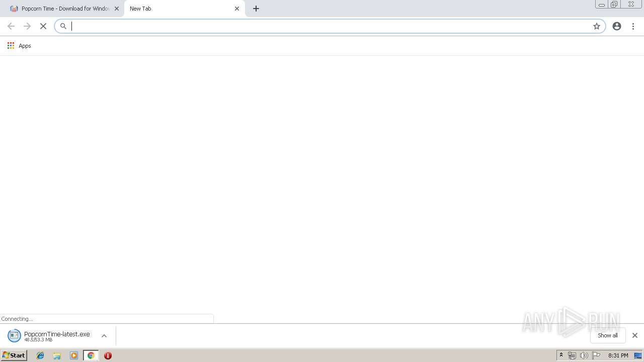This screenshot has height=362, width=644.
Task: Open media player taskbar icon
Action: coord(74,355)
